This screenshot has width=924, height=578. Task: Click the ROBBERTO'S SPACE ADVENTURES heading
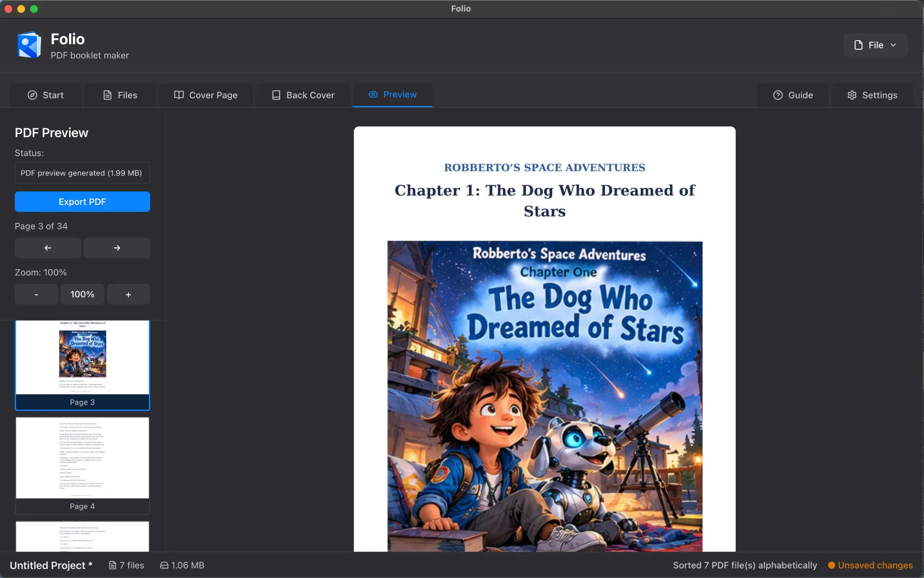(x=545, y=168)
